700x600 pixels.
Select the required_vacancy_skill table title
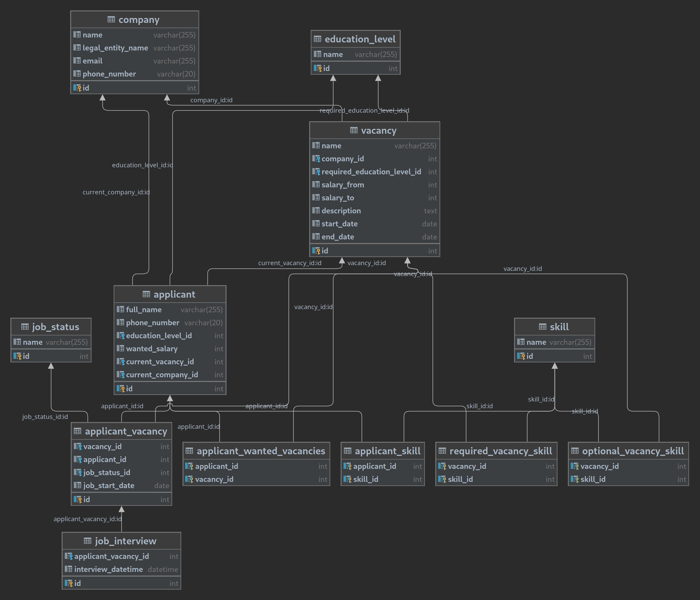(500, 451)
